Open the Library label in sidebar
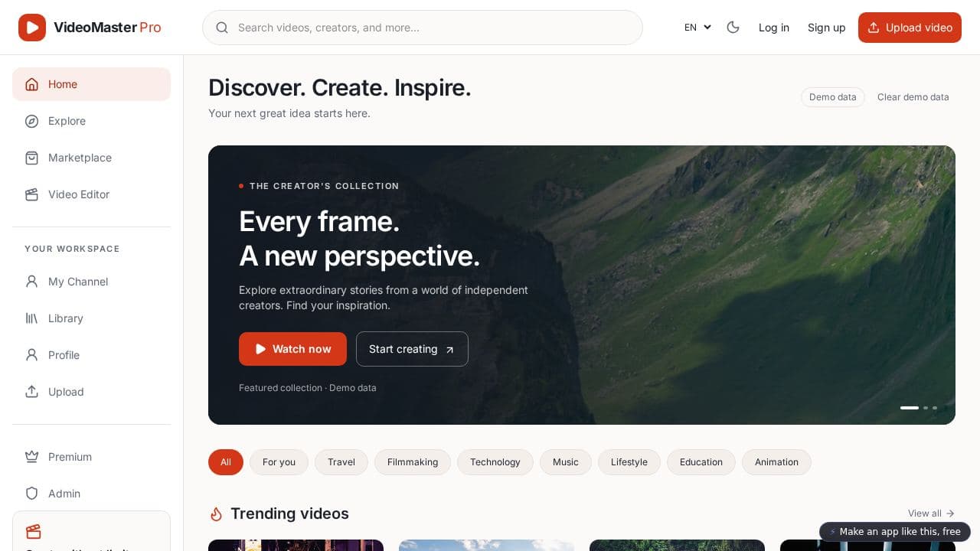The height and width of the screenshot is (551, 980). (65, 318)
